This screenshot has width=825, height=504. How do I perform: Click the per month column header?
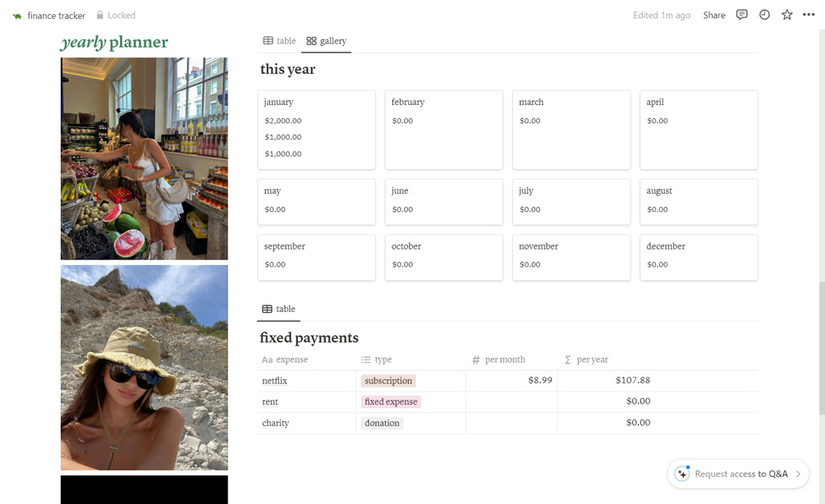(x=511, y=360)
